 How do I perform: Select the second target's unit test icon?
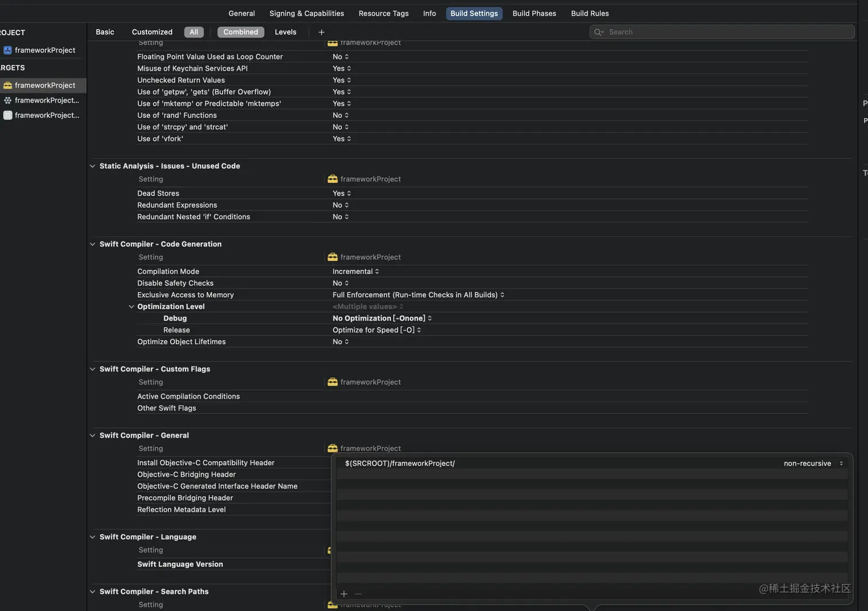[7, 100]
